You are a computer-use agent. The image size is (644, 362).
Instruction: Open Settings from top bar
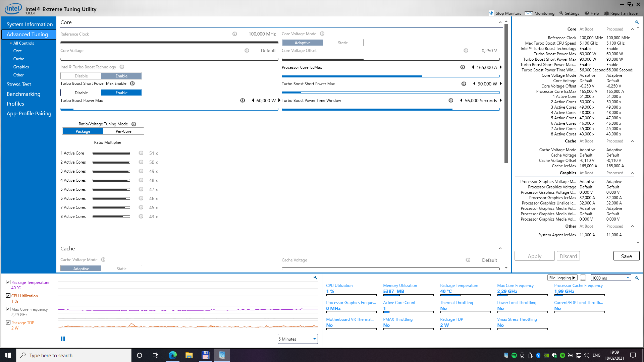click(569, 13)
